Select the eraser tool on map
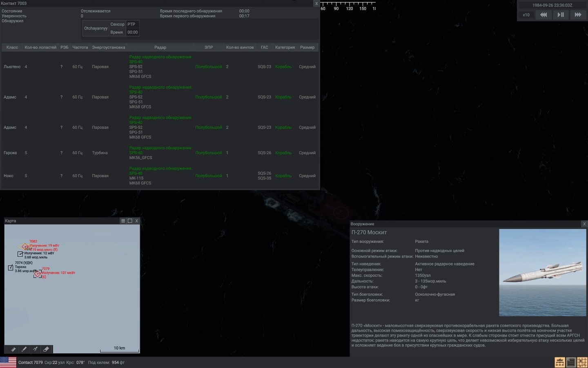 (46, 349)
